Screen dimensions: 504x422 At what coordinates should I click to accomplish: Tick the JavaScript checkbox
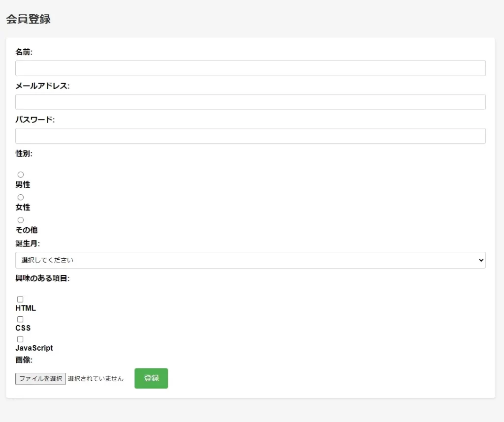(x=20, y=339)
